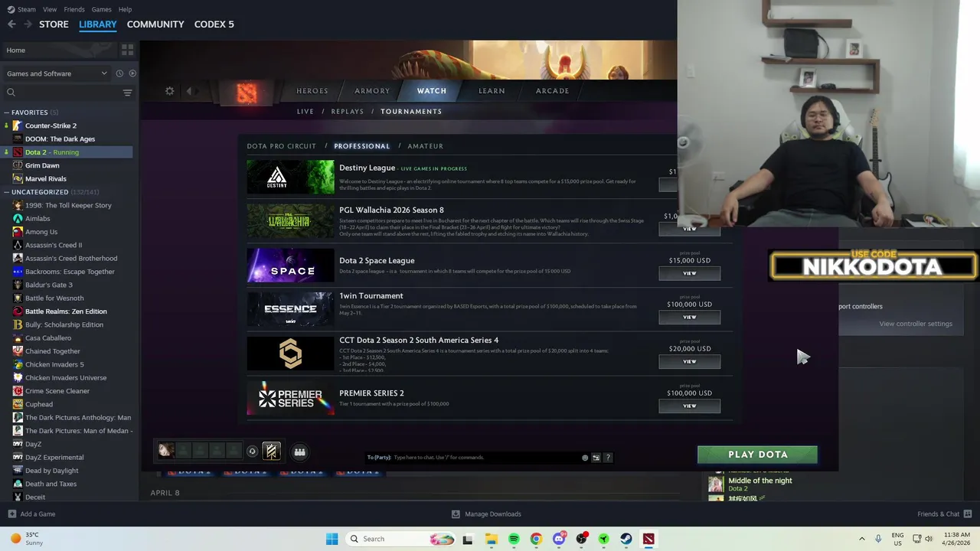Viewport: 980px width, 551px height.
Task: Open advanced filter icon beside library search
Action: tap(127, 93)
